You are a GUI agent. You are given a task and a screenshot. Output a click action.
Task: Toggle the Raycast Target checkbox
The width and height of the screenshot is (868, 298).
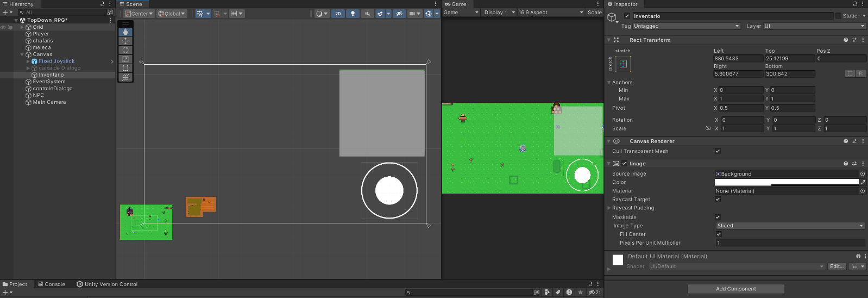point(718,200)
